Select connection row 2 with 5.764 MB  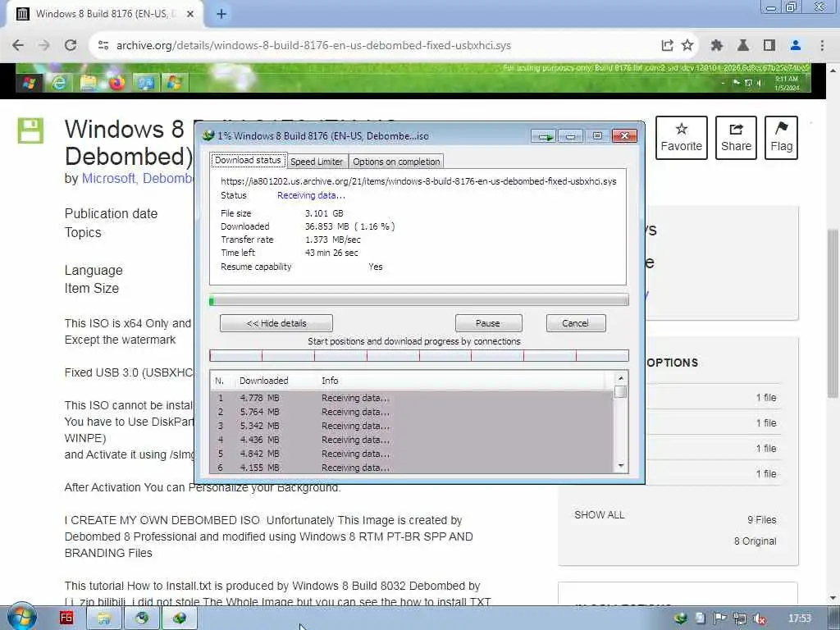pos(412,412)
